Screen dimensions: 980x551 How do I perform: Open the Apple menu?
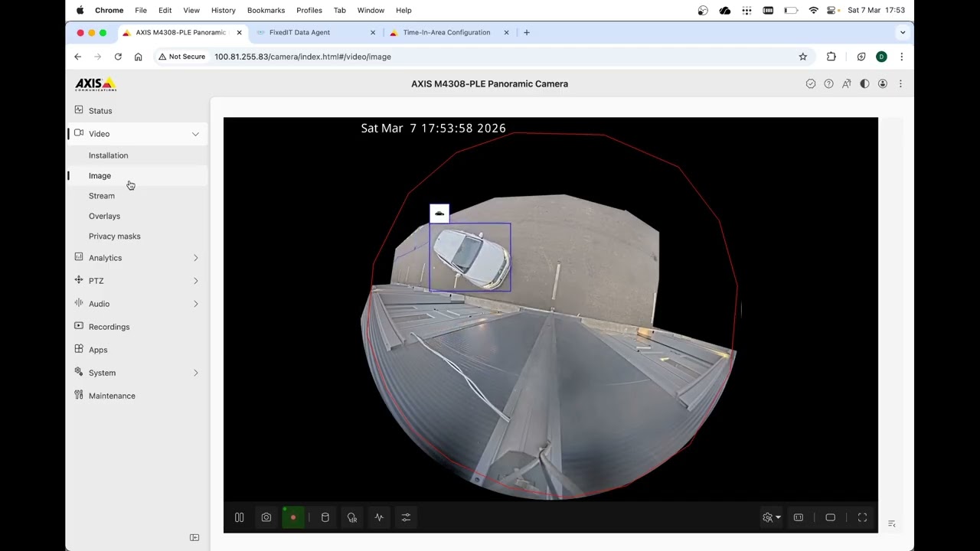80,11
